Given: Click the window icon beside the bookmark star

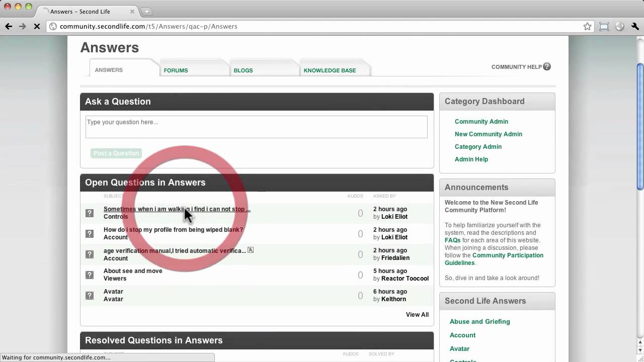Looking at the screenshot, I should coord(604,27).
